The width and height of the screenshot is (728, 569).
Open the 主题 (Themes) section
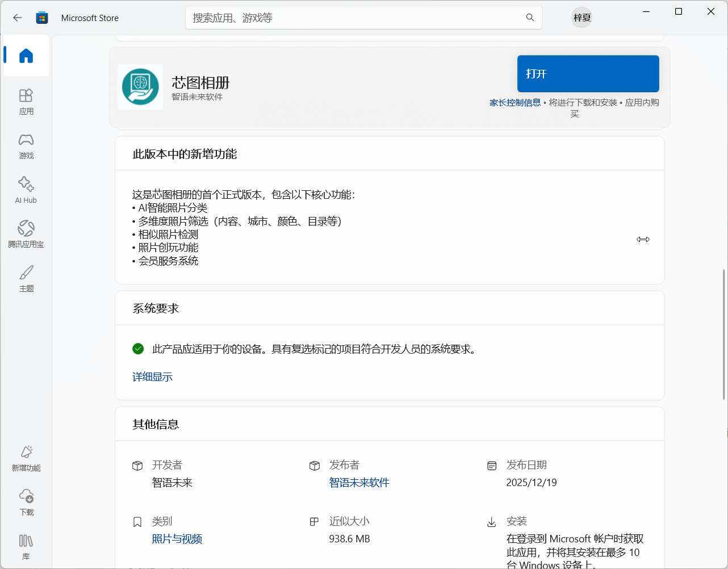click(x=26, y=278)
